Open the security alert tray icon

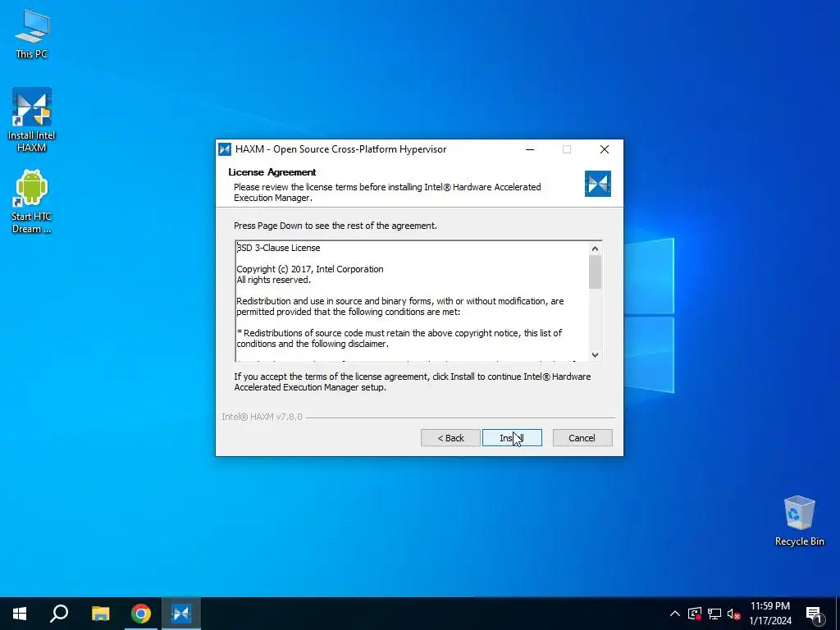pos(695,614)
